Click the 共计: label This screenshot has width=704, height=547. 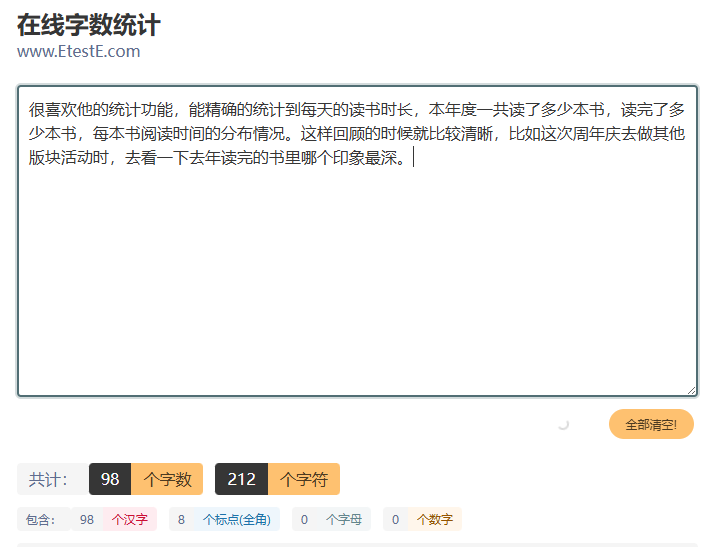(x=53, y=479)
